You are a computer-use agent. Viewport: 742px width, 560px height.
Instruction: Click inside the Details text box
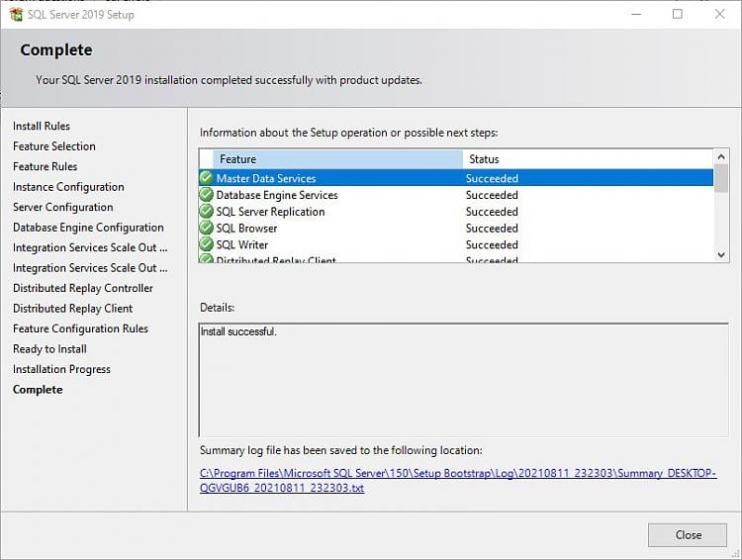point(464,380)
